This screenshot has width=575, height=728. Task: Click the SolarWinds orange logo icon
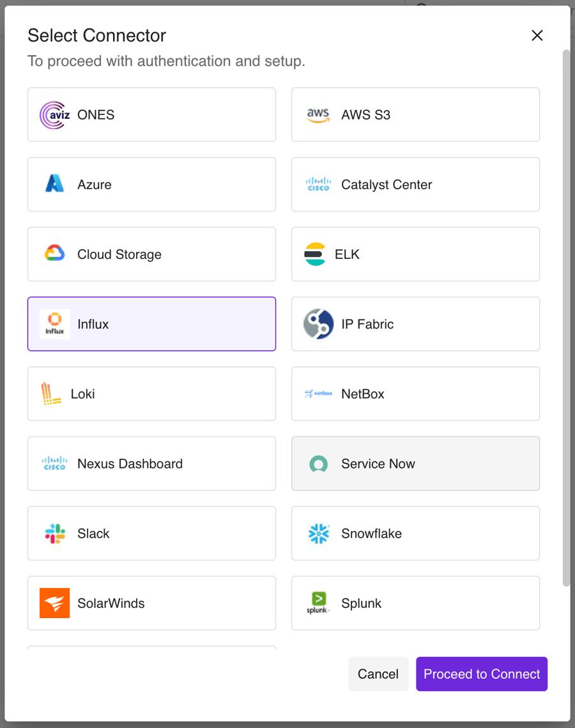point(54,603)
